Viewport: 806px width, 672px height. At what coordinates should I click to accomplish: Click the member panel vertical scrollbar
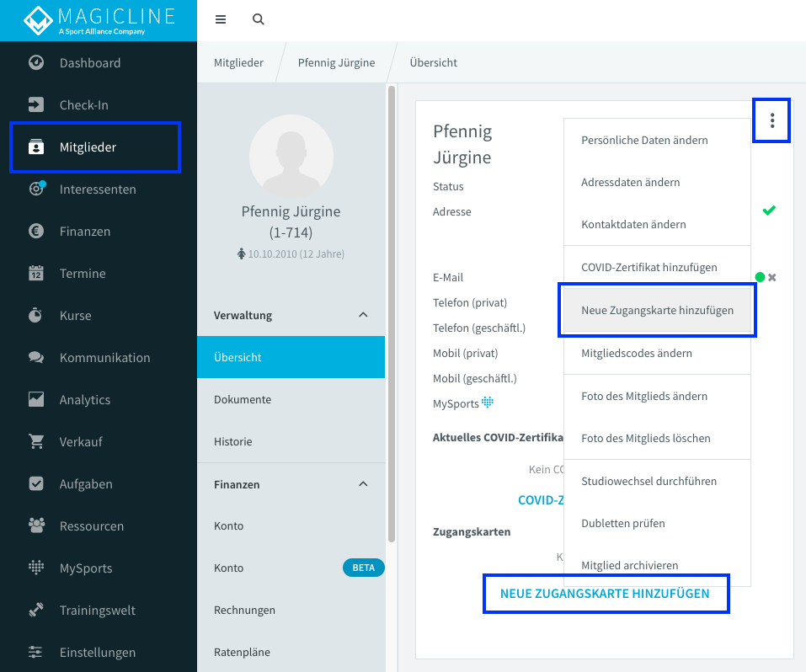(392, 313)
